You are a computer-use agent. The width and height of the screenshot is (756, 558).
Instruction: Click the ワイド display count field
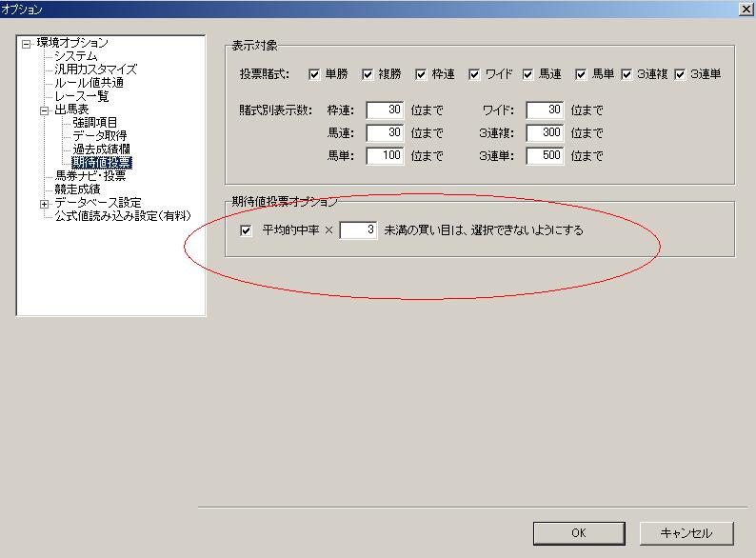click(545, 110)
